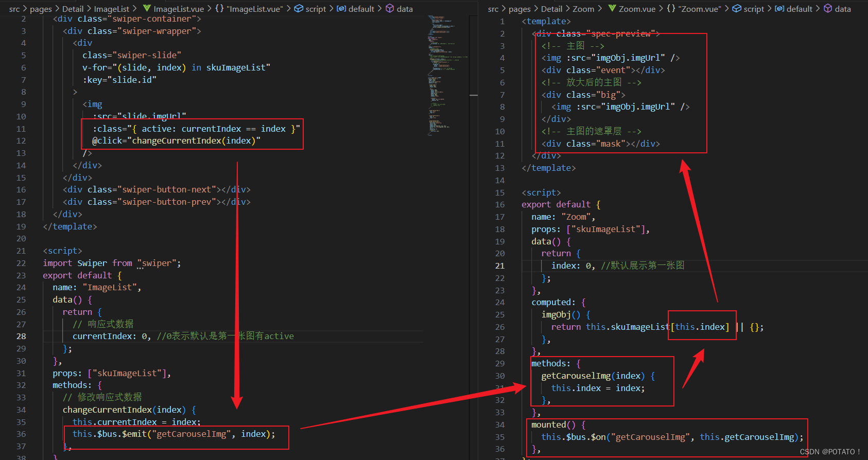Click the @click changeCurrentIndex(index) line
The width and height of the screenshot is (868, 460).
(x=176, y=140)
